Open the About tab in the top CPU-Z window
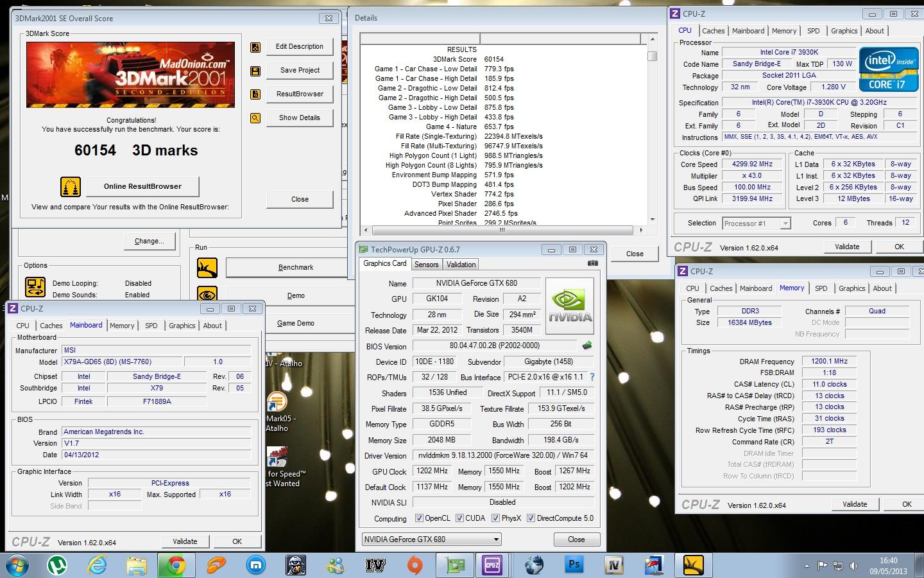 pyautogui.click(x=875, y=31)
